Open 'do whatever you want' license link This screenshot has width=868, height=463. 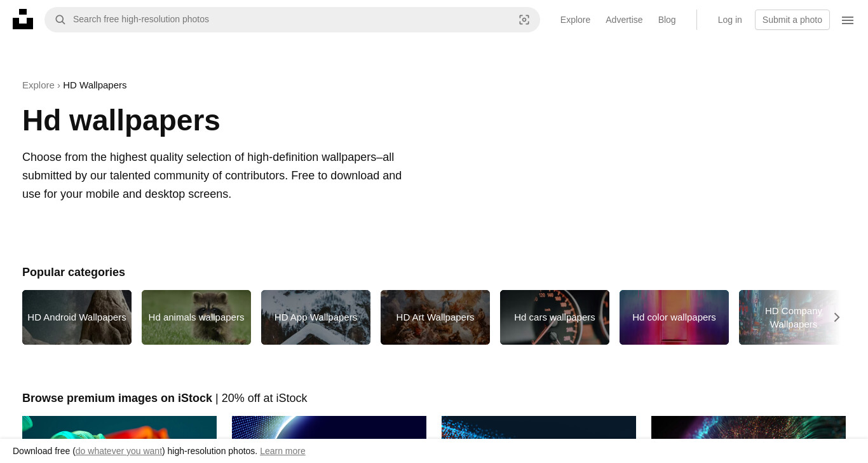tap(119, 451)
